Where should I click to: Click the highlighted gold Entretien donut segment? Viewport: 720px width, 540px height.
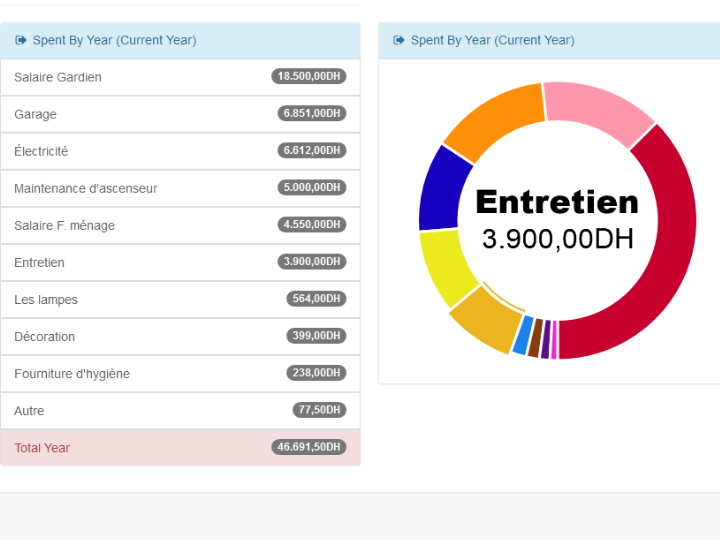pos(485,320)
